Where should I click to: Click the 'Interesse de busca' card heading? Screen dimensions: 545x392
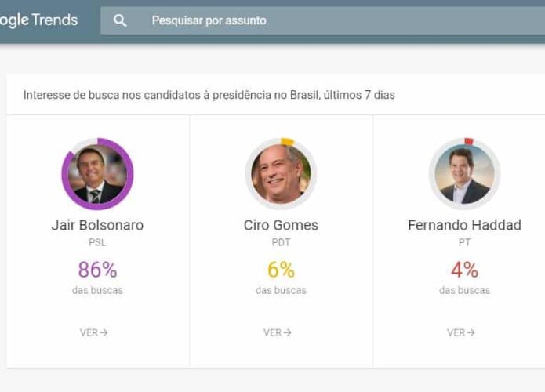(x=209, y=95)
